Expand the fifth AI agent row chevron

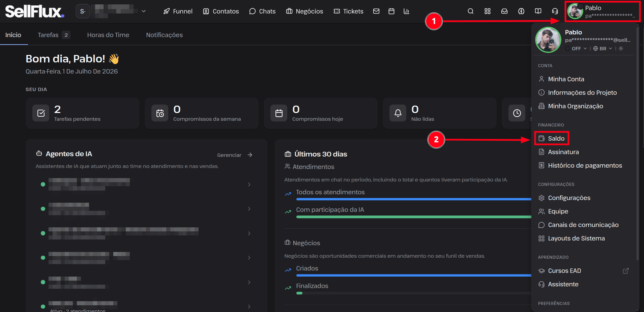[x=249, y=282]
